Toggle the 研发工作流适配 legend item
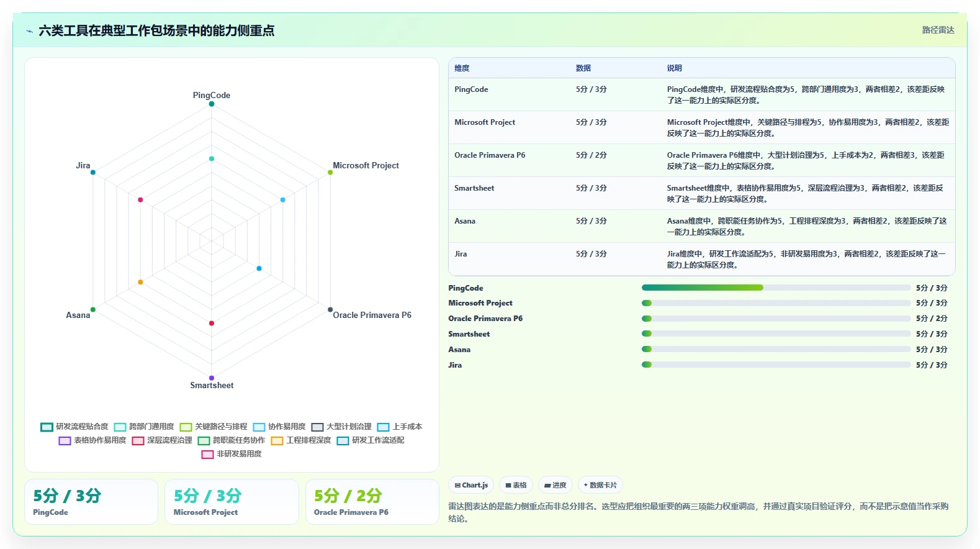Screen dimensions: 980x549 (371, 440)
